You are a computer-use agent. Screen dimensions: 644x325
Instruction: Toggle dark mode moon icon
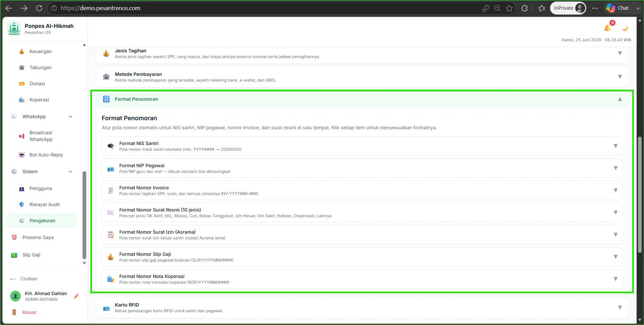click(625, 28)
